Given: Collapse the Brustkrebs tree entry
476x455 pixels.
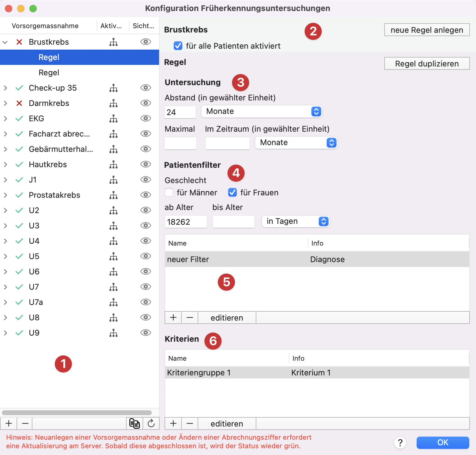Looking at the screenshot, I should [5, 42].
